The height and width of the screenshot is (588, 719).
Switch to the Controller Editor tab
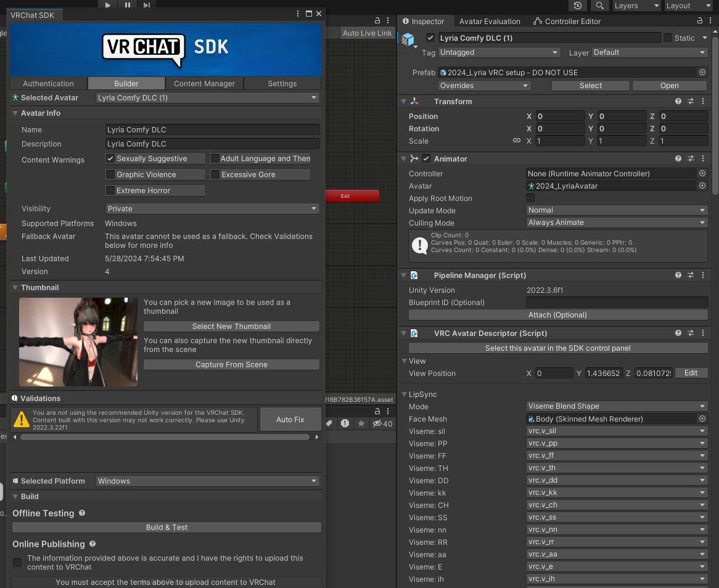pos(567,21)
